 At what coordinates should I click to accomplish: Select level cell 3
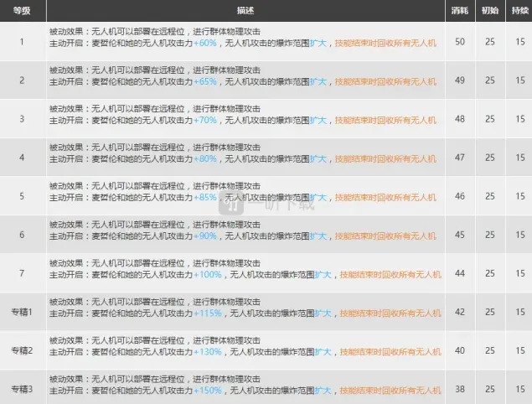22,119
